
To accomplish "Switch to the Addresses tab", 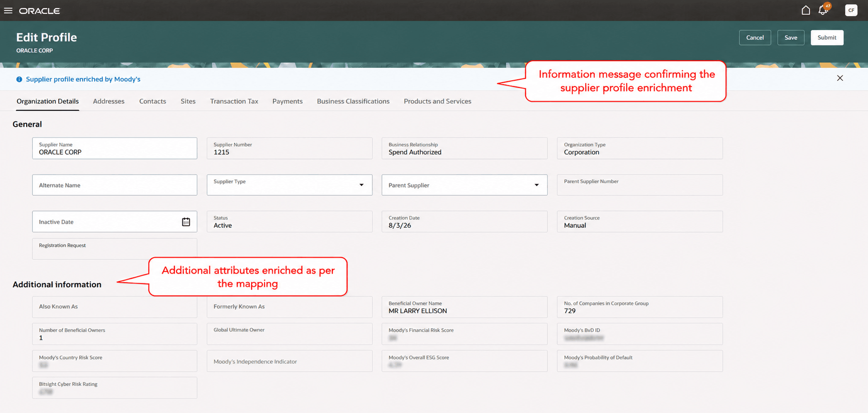I will click(109, 101).
